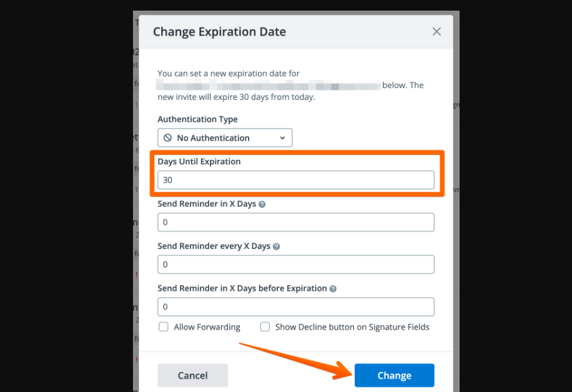
Task: Dismiss the dialog with the X icon
Action: click(x=436, y=31)
